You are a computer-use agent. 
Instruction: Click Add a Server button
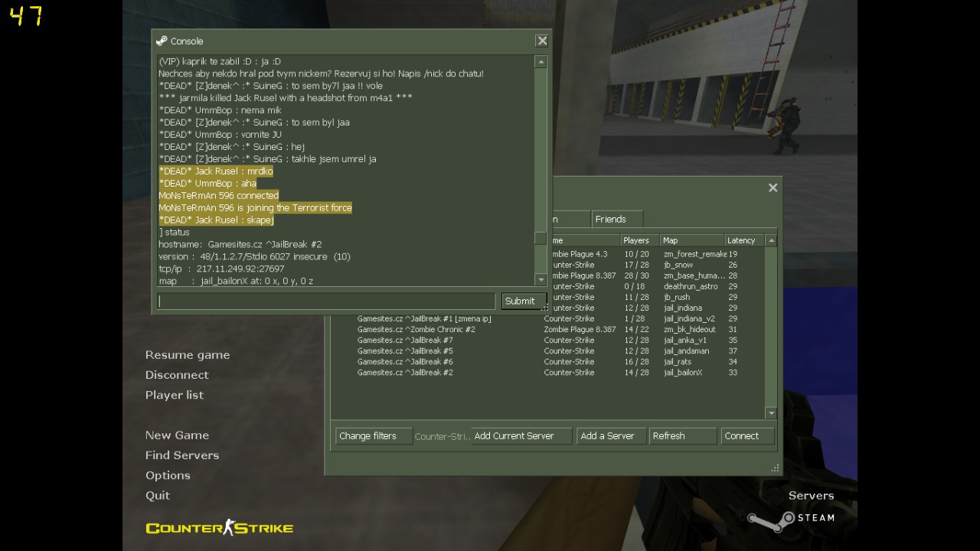(x=611, y=436)
